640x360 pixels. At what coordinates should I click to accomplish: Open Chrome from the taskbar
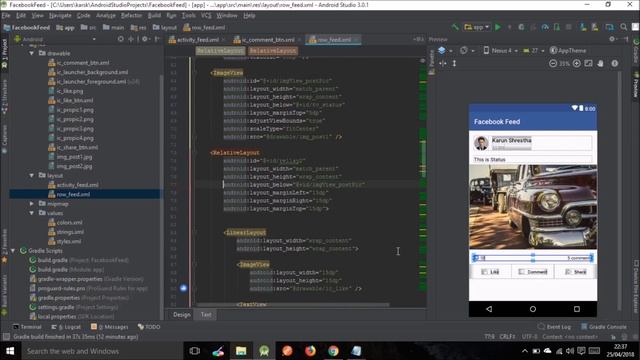pyautogui.click(x=333, y=351)
